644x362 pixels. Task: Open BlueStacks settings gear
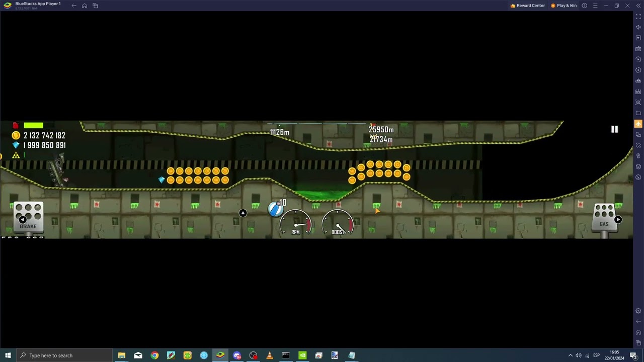click(638, 311)
